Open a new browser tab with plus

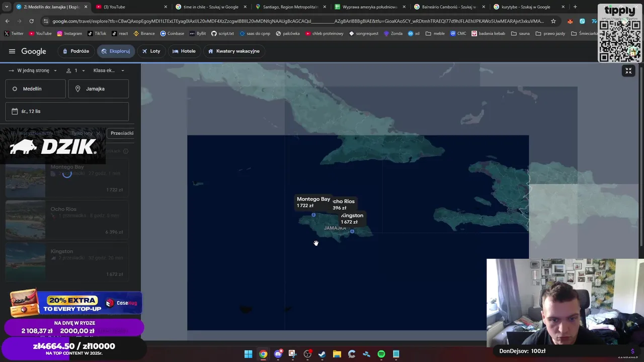click(575, 7)
